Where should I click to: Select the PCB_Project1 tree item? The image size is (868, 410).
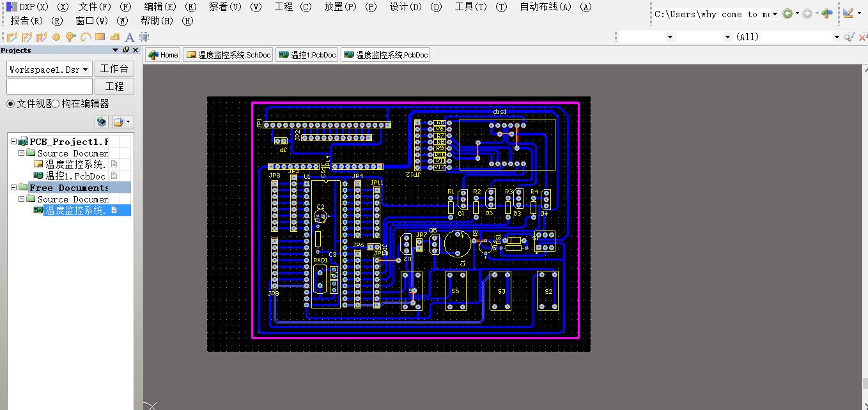(x=69, y=142)
